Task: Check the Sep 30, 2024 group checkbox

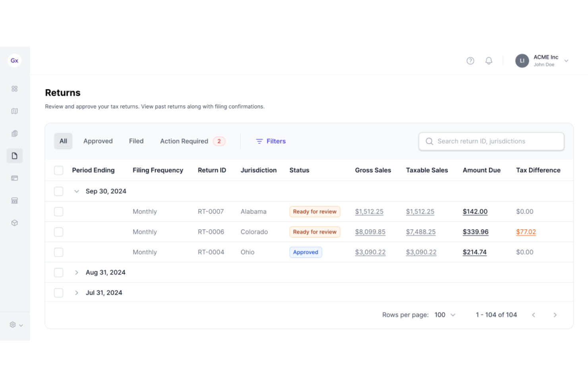Action: click(x=58, y=191)
